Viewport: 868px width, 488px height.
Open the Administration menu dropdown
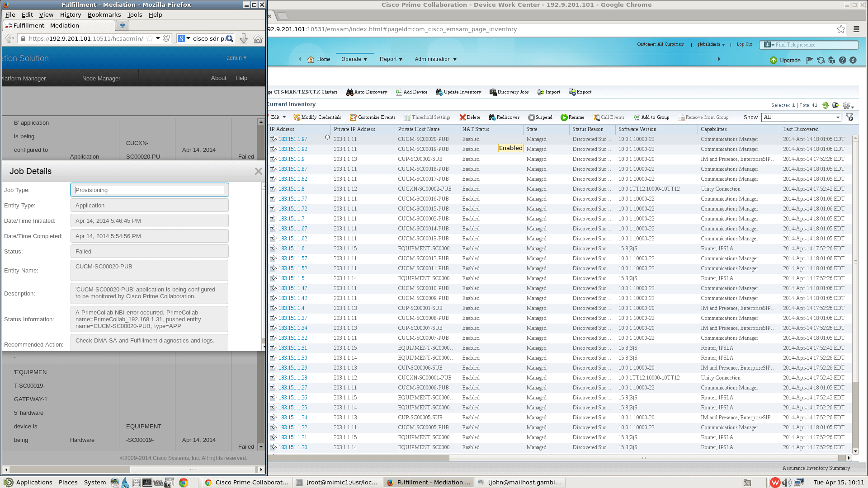(435, 59)
